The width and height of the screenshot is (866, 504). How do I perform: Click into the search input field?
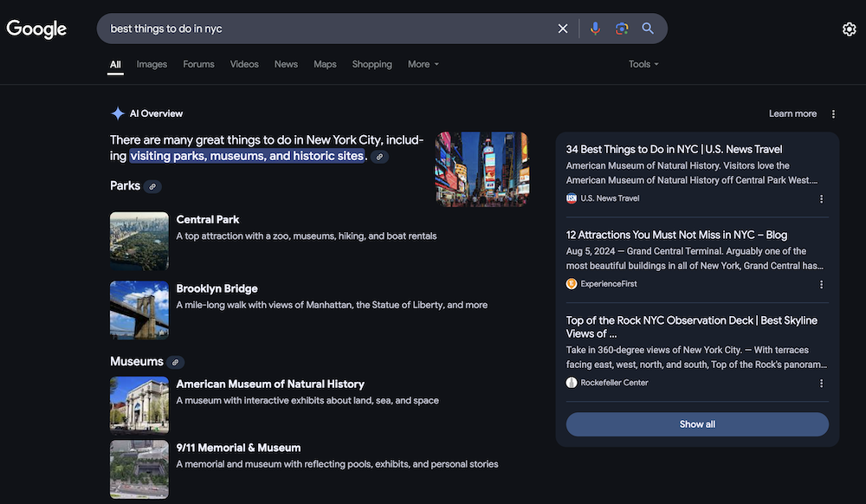[x=329, y=29]
